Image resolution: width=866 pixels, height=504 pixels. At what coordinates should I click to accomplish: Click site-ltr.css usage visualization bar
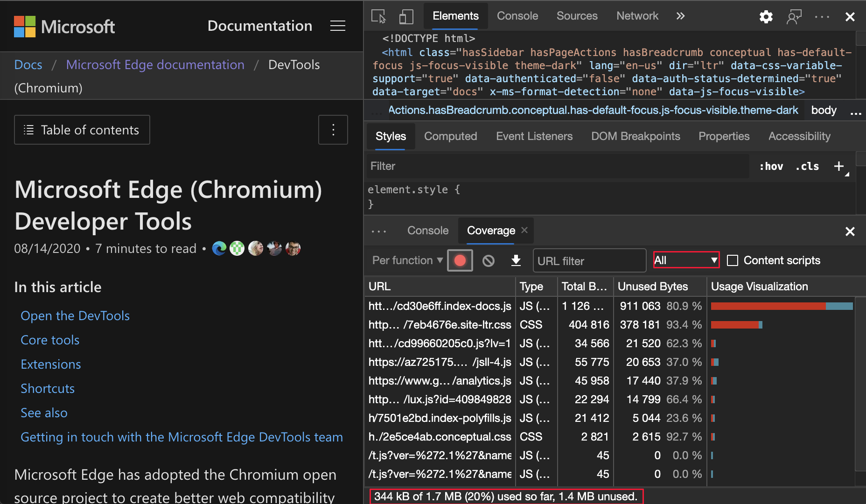tap(737, 325)
